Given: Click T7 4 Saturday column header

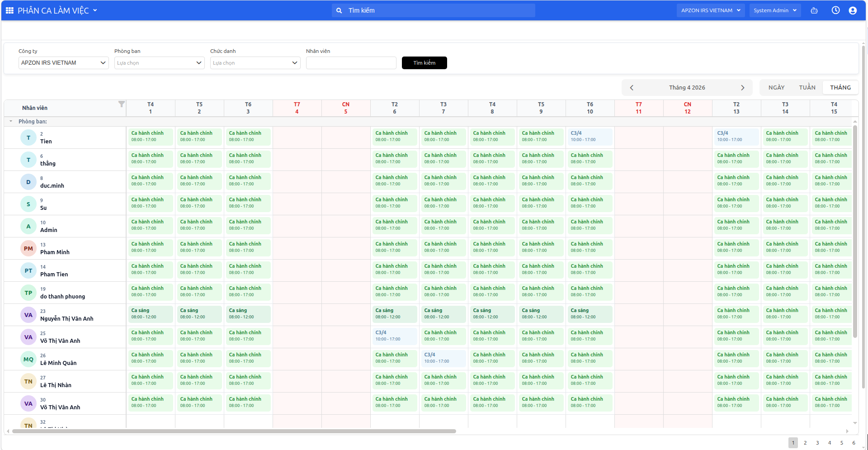Looking at the screenshot, I should click(x=297, y=108).
